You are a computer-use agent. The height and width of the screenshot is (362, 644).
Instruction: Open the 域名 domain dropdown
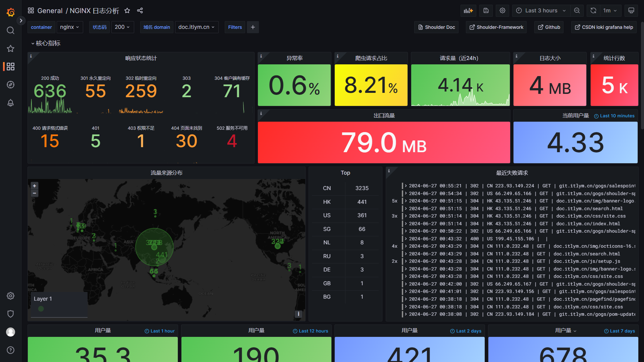[196, 27]
